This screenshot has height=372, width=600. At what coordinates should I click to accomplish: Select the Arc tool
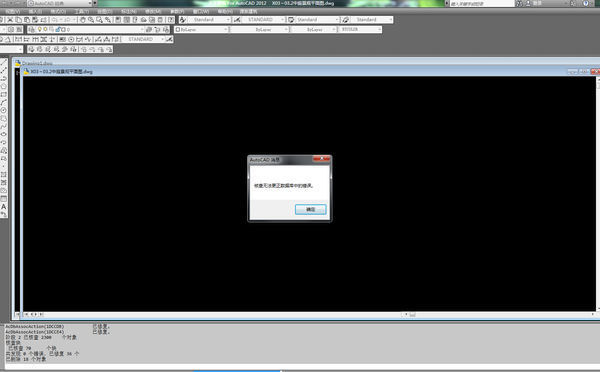point(3,103)
